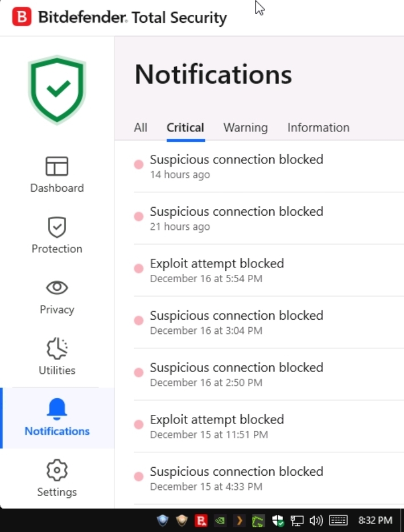Open the Utilities section
Image resolution: width=404 pixels, height=532 pixels.
tap(57, 357)
